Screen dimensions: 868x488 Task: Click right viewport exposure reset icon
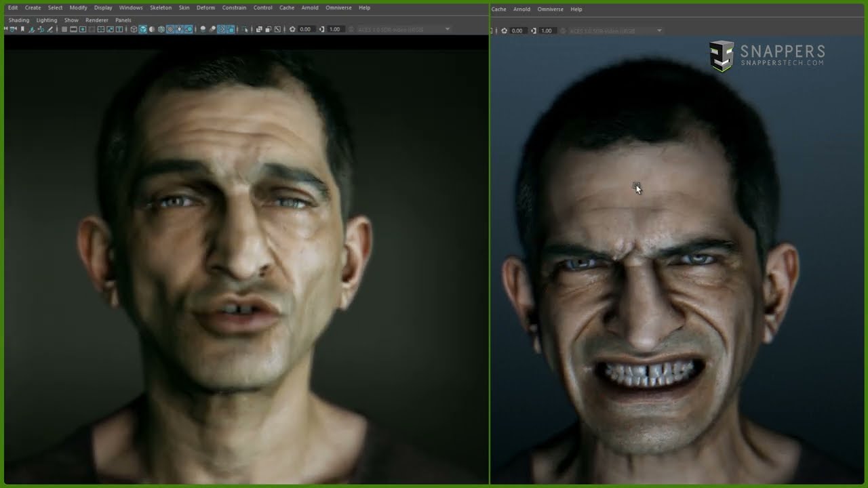pos(504,30)
